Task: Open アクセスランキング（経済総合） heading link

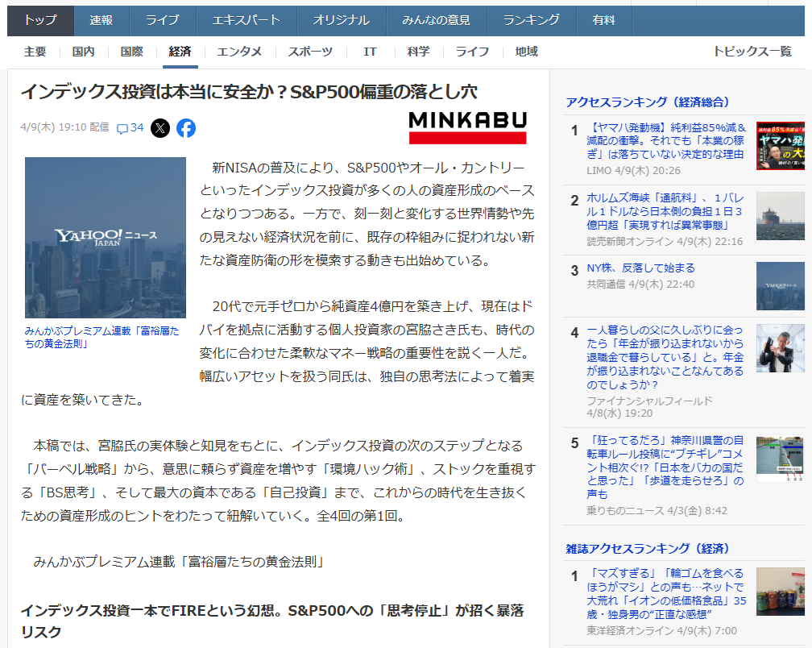Action: tap(648, 102)
